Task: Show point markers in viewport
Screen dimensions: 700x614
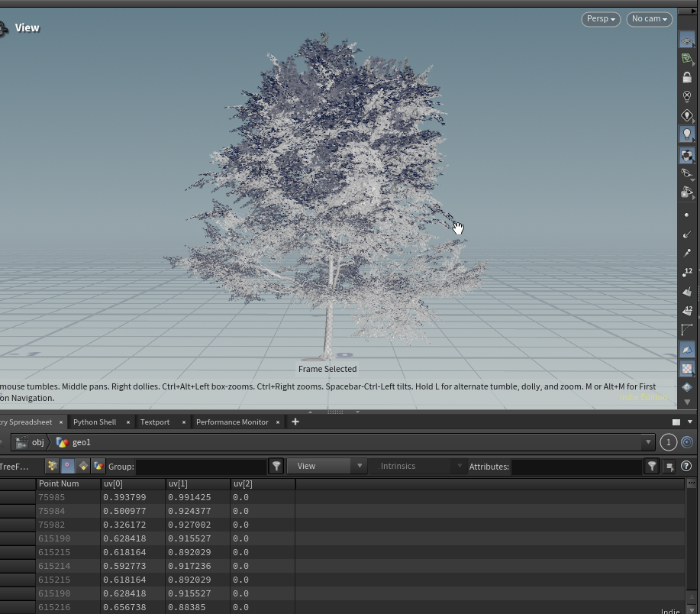Action: point(686,215)
